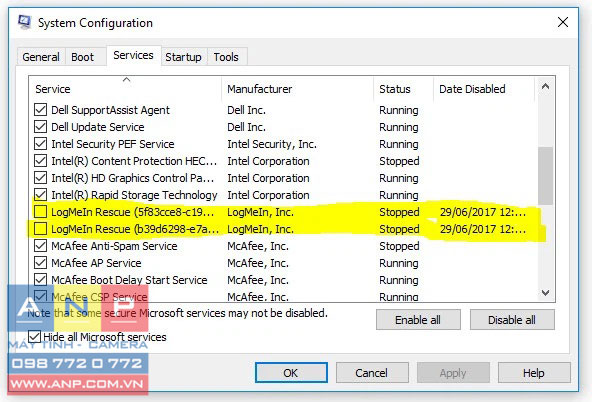Sort by Status column header
592x402 pixels.
pyautogui.click(x=404, y=89)
